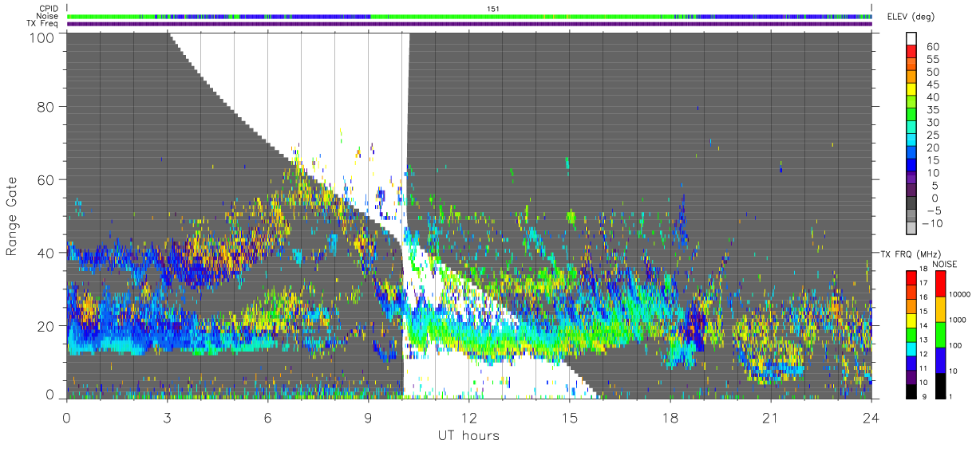The width and height of the screenshot is (980, 452).
Task: Click ELEV colorbar label 25
Action: pos(931,135)
